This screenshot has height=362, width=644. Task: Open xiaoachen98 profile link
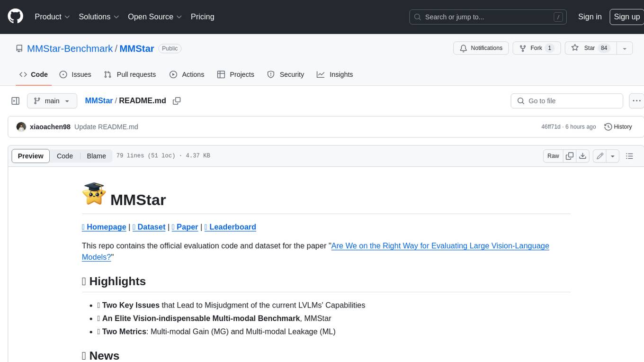click(50, 127)
